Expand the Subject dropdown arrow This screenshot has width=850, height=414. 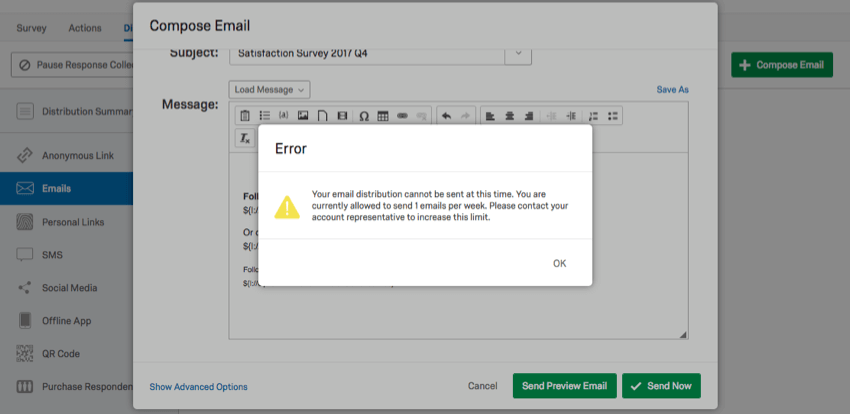[x=517, y=52]
